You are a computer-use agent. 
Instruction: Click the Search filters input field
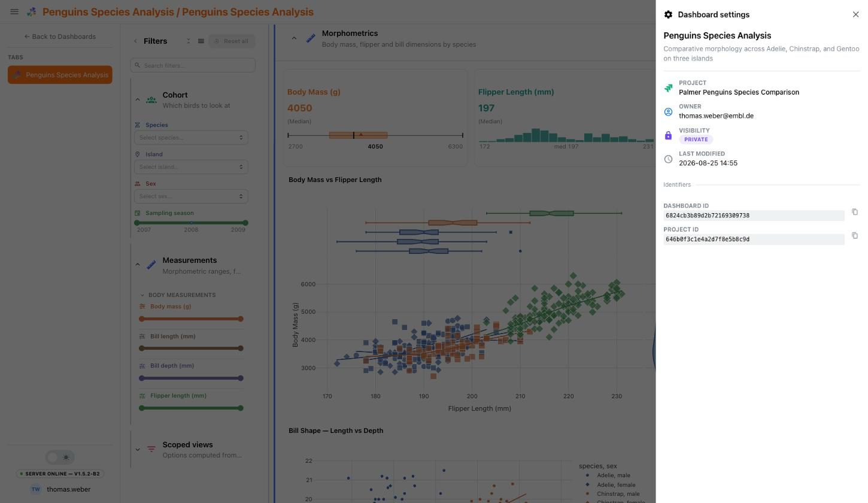pyautogui.click(x=193, y=65)
